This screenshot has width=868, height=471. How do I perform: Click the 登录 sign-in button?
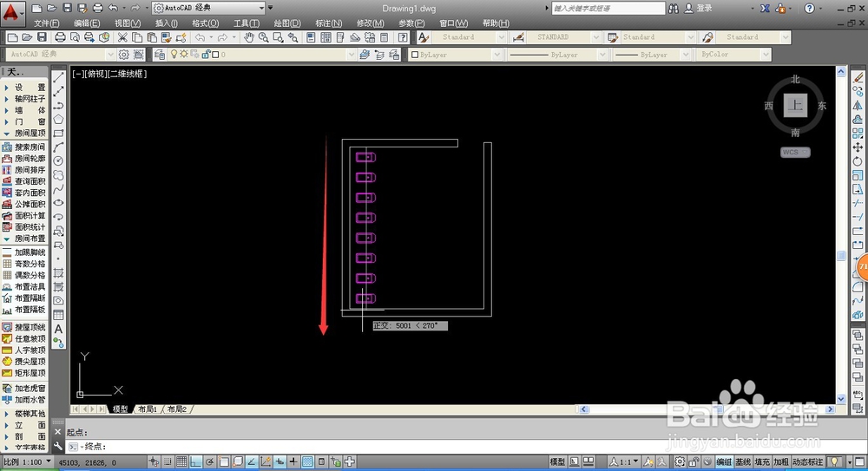698,9
